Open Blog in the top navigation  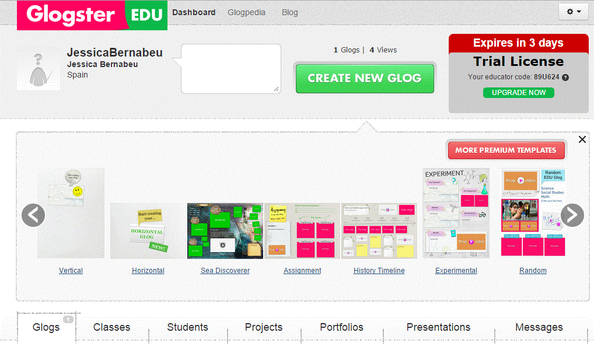tap(290, 12)
